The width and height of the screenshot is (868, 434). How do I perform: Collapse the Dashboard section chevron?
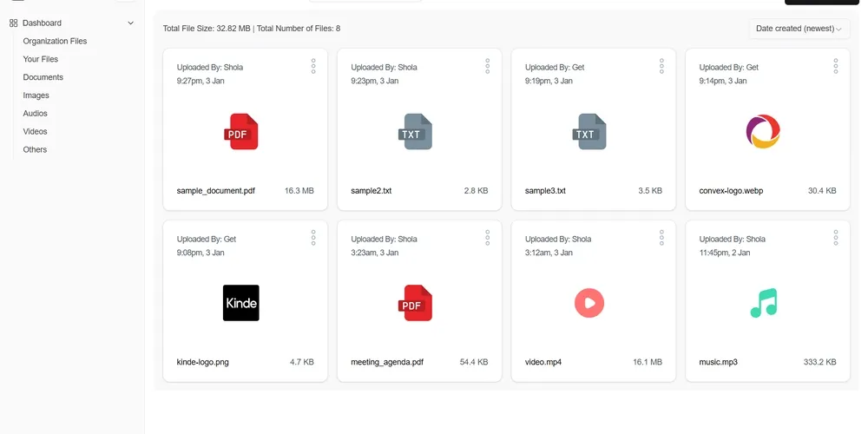click(131, 23)
